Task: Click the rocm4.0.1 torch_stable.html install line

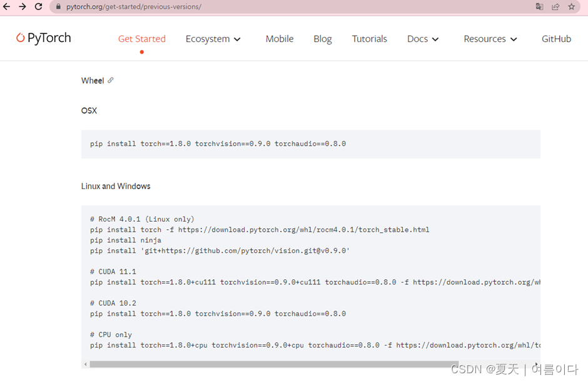Action: (260, 230)
